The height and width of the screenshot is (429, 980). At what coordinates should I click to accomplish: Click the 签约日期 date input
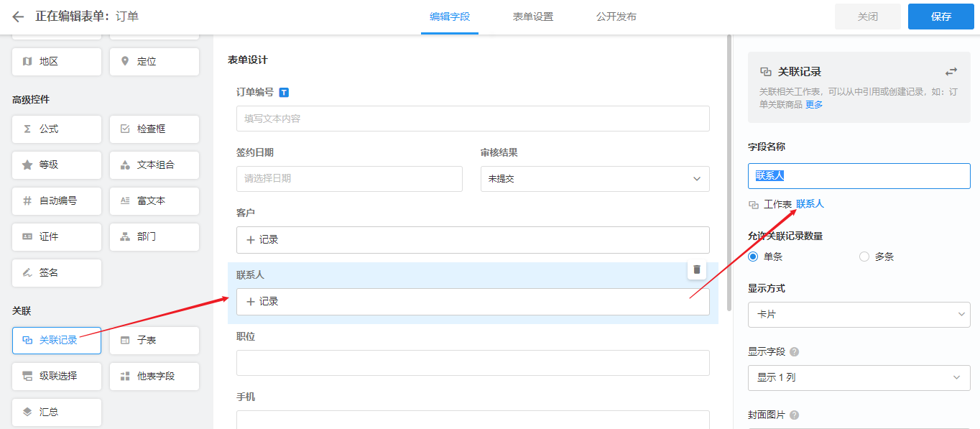tap(349, 179)
